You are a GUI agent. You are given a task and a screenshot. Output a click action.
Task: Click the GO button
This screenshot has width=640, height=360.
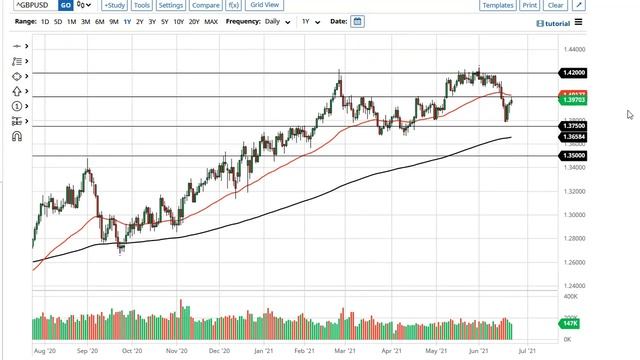[65, 5]
